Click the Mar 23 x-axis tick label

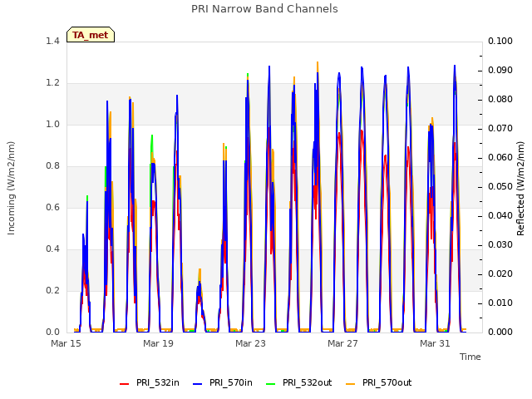pos(251,343)
